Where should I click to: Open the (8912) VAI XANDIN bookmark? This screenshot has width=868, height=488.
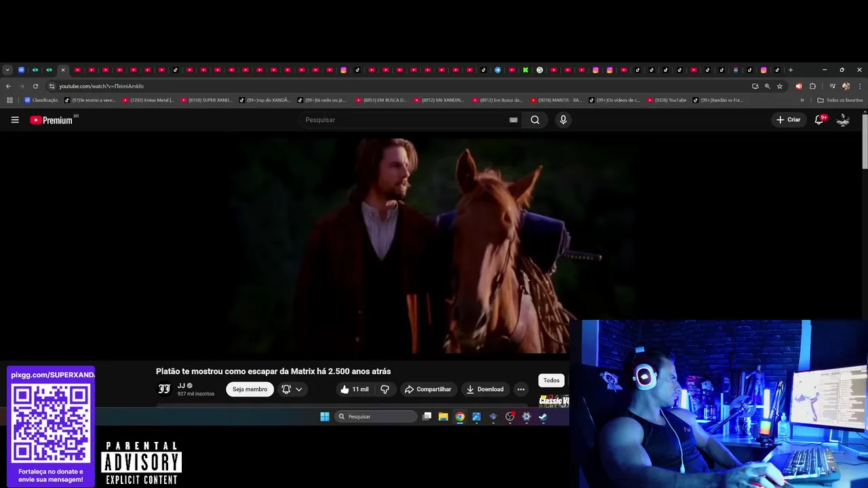439,100
